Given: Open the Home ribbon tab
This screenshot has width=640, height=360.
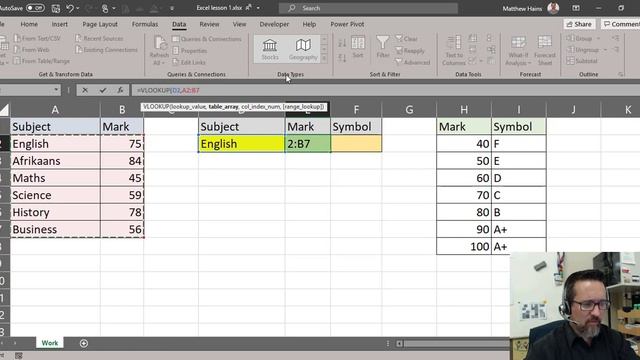Looking at the screenshot, I should (x=29, y=24).
